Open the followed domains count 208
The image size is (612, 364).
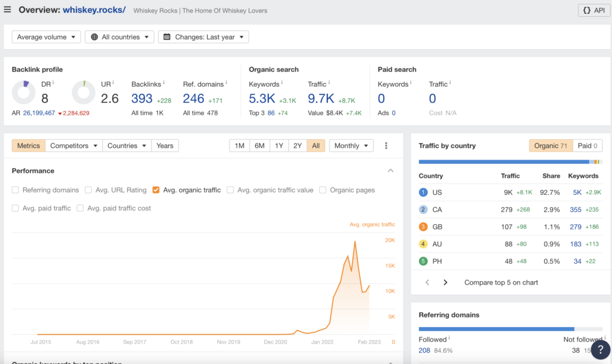pos(424,350)
